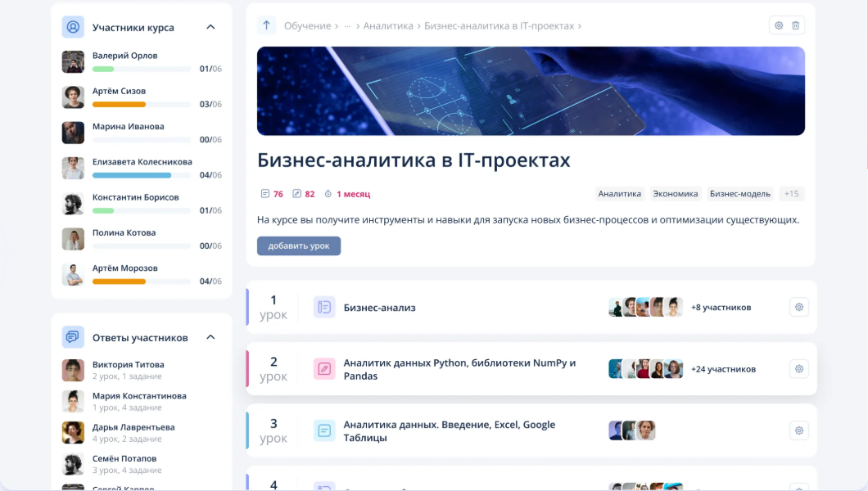Select the lesson icon for Бизнес-анализ
Screen dimensions: 868x491
click(323, 307)
